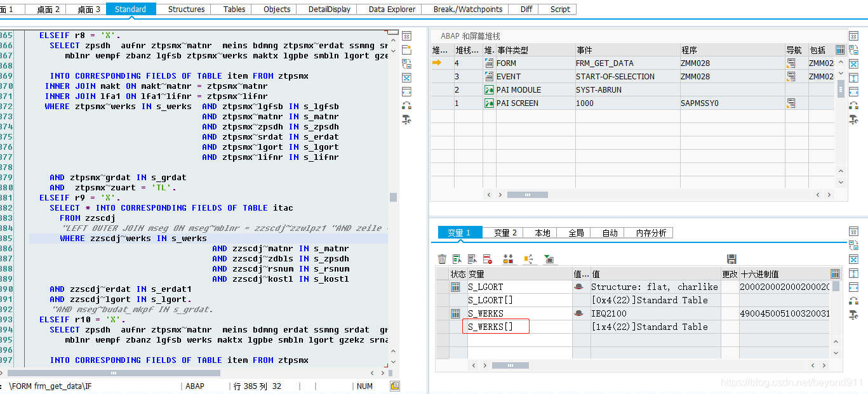This screenshot has width=868, height=394.
Task: Click vertical maximize icon of stack panel
Action: click(853, 77)
